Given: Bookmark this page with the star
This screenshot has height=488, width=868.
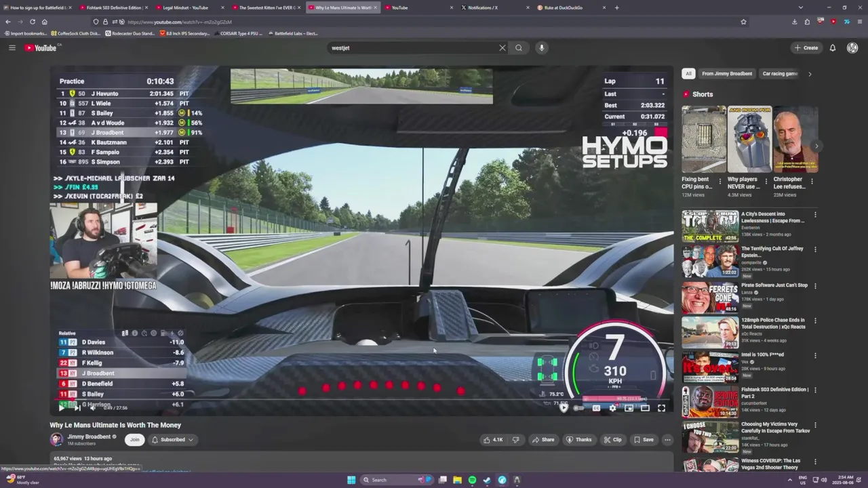Looking at the screenshot, I should point(743,22).
